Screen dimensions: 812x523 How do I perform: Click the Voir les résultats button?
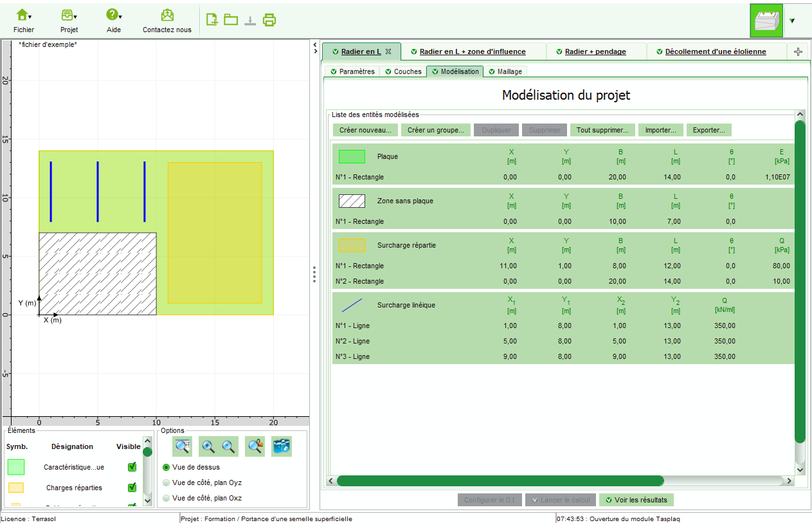(x=636, y=500)
